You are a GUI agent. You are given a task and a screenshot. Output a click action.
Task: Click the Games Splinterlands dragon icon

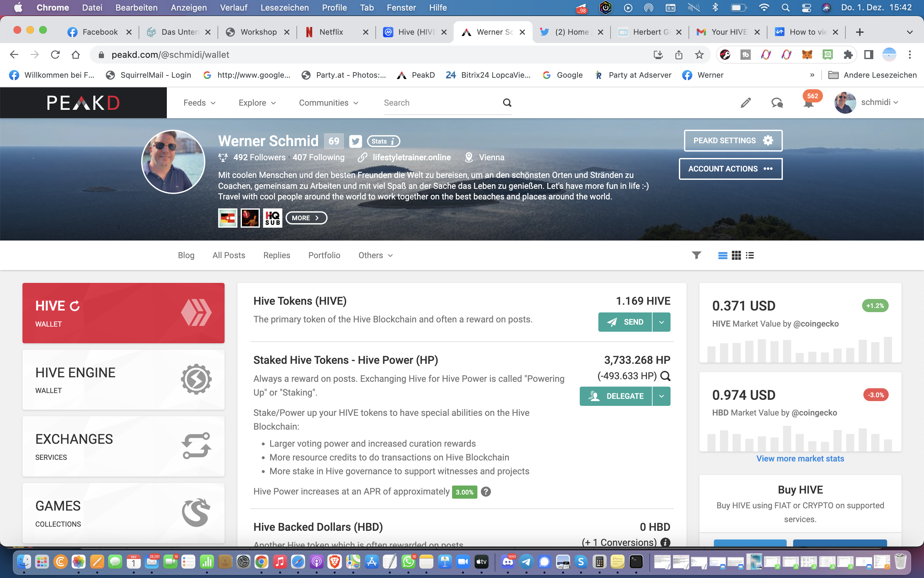click(x=196, y=512)
